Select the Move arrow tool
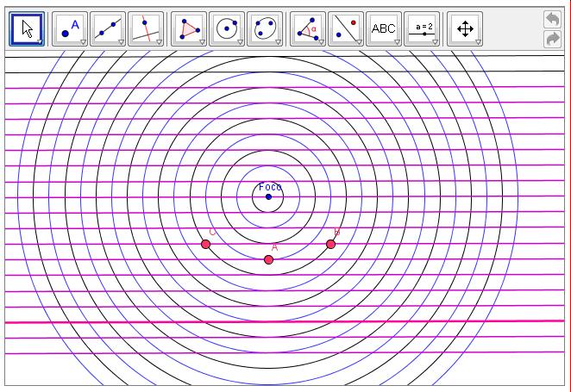This screenshot has height=392, width=571. point(27,28)
